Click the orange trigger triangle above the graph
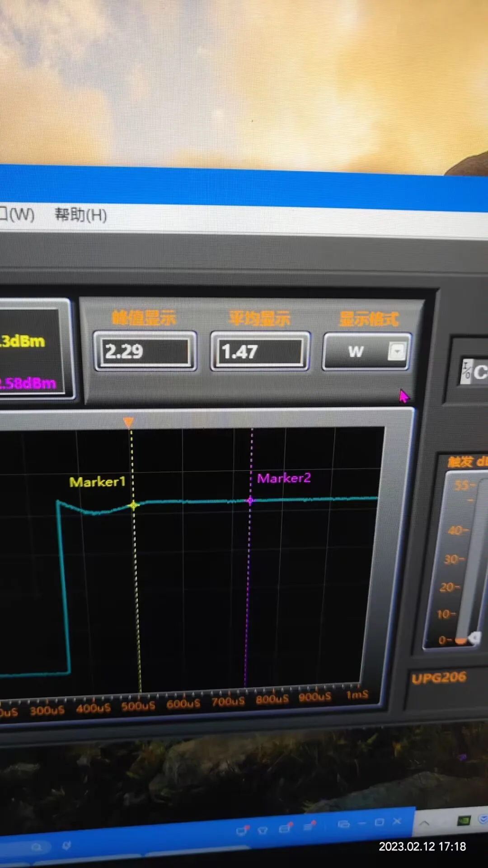488x868 pixels. [x=128, y=423]
